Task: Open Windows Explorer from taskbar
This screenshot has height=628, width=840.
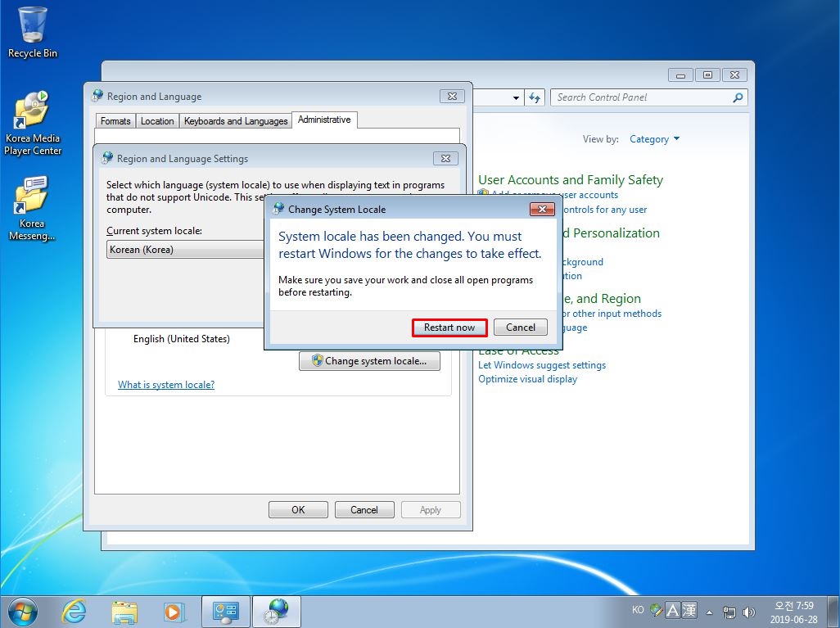Action: (124, 612)
